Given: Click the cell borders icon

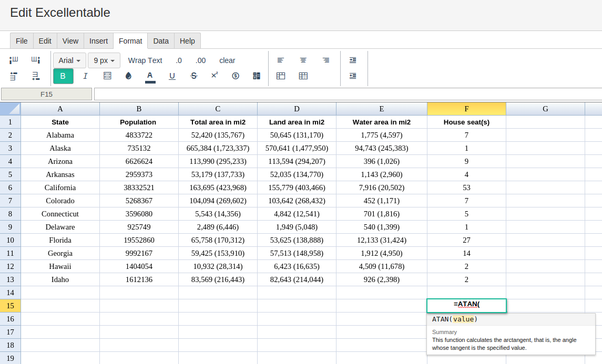Looking at the screenshot, I should pos(107,76).
